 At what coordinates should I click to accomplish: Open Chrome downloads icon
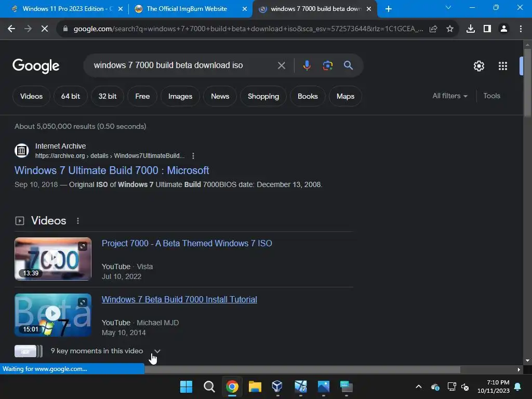point(471,29)
